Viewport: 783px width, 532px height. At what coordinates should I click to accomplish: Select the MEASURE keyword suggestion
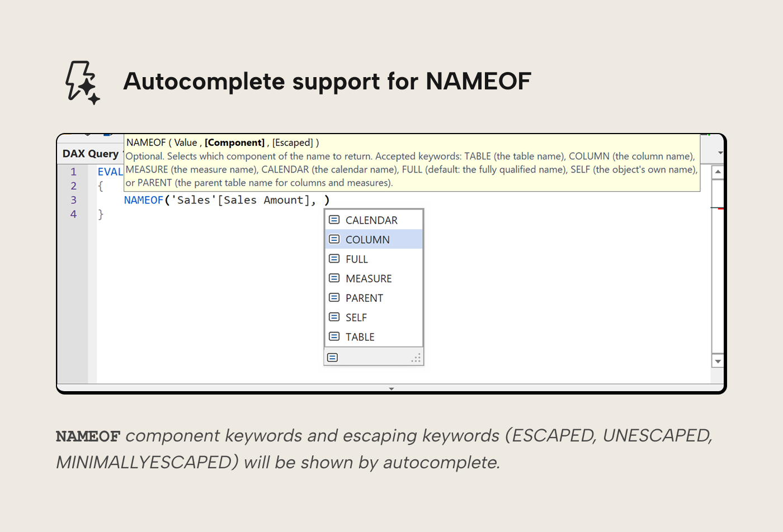tap(374, 278)
